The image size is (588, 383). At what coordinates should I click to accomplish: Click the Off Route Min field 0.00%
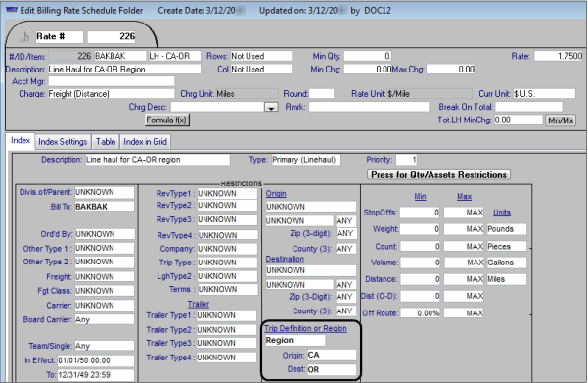point(420,313)
